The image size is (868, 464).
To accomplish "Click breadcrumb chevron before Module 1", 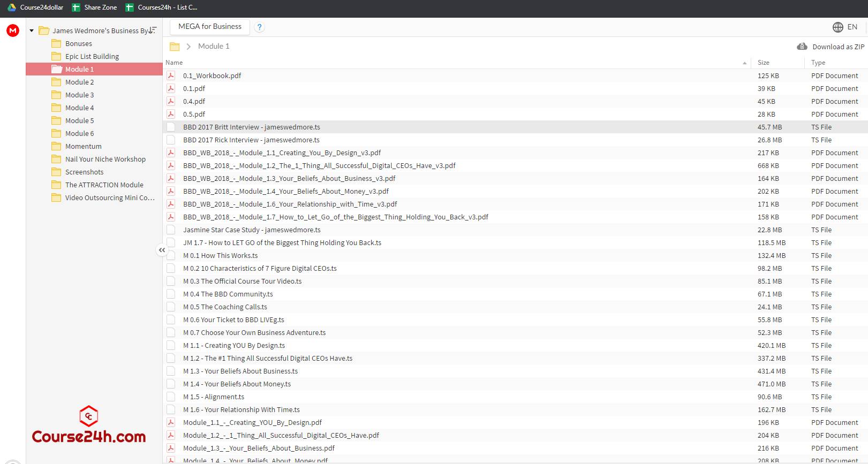I will [x=188, y=47].
